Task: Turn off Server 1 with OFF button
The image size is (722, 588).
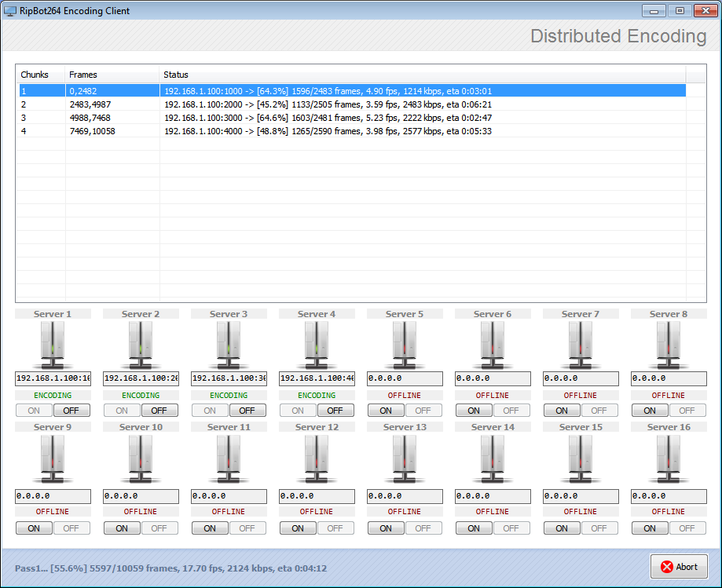Action: tap(71, 411)
